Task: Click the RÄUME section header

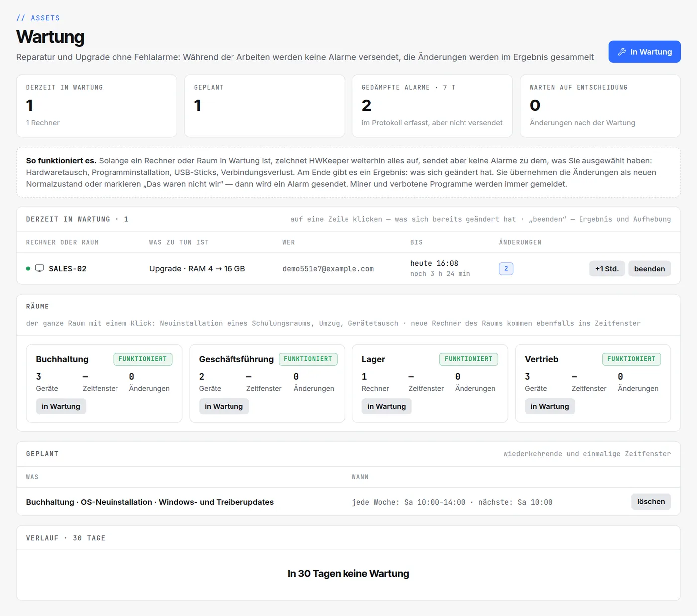Action: [37, 307]
